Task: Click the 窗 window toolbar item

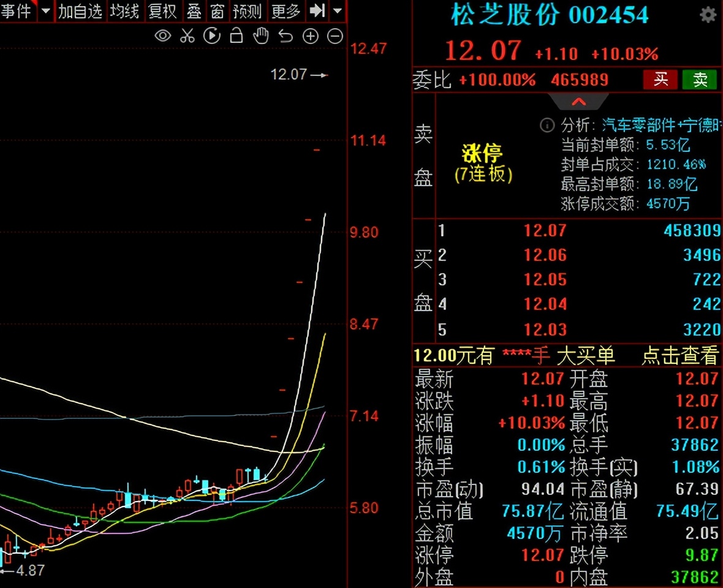Action: point(217,10)
